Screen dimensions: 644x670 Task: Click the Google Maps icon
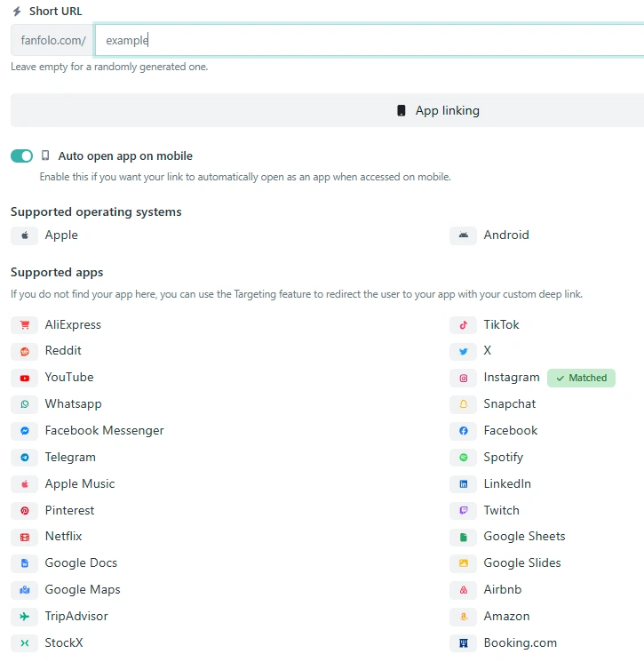[x=25, y=590]
